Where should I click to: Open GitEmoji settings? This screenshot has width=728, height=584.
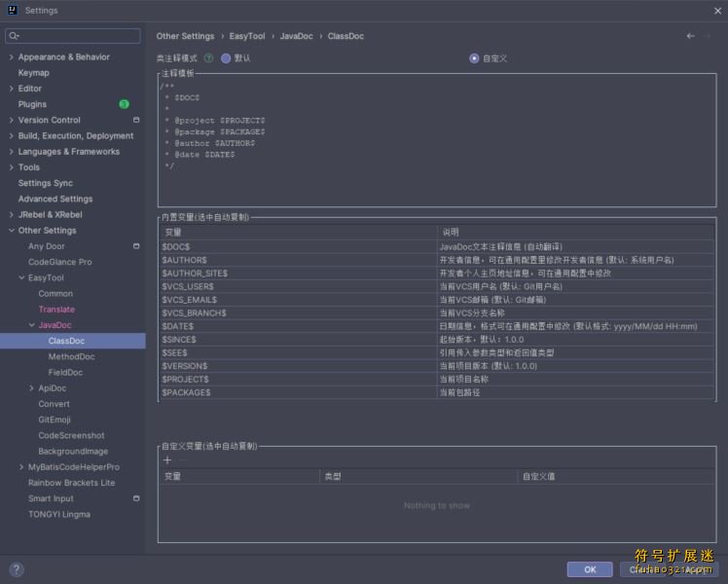coord(55,420)
